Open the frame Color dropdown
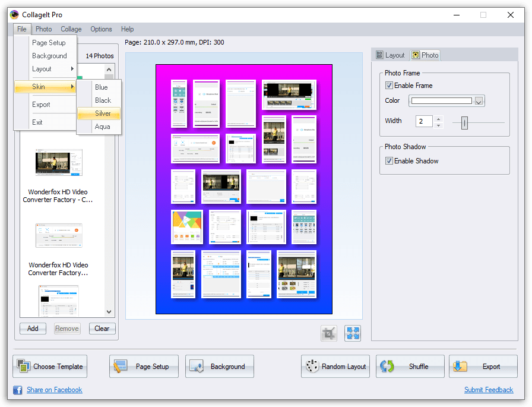 [479, 101]
